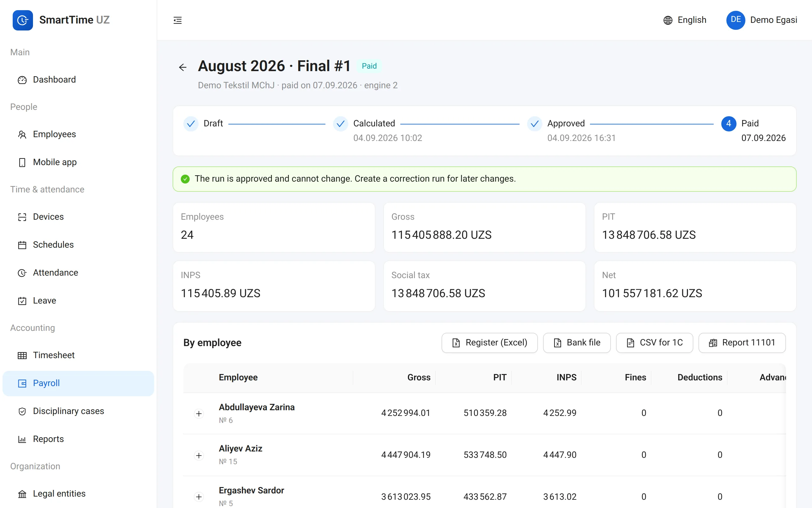Click the Calculated step checkmark
This screenshot has height=508, width=812.
[340, 124]
